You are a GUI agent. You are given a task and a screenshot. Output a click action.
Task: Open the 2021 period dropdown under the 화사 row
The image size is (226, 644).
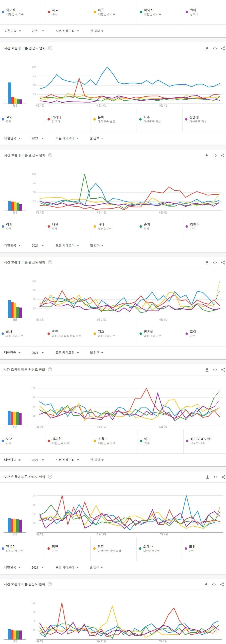pyautogui.click(x=38, y=353)
